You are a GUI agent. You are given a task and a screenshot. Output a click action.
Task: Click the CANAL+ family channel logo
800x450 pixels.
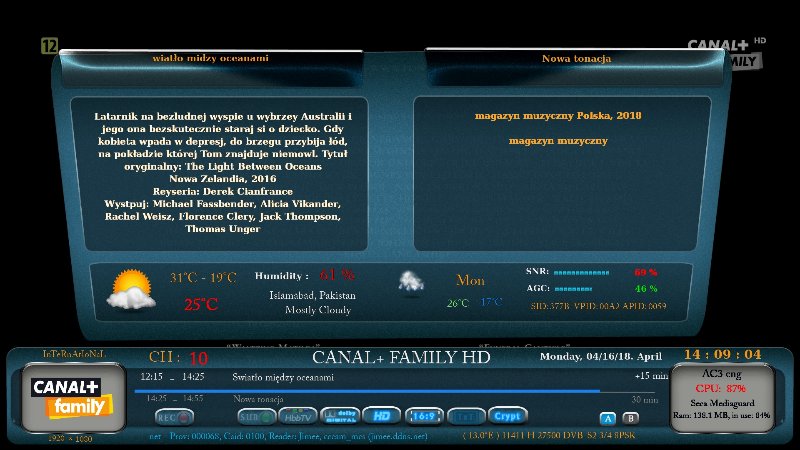(73, 398)
